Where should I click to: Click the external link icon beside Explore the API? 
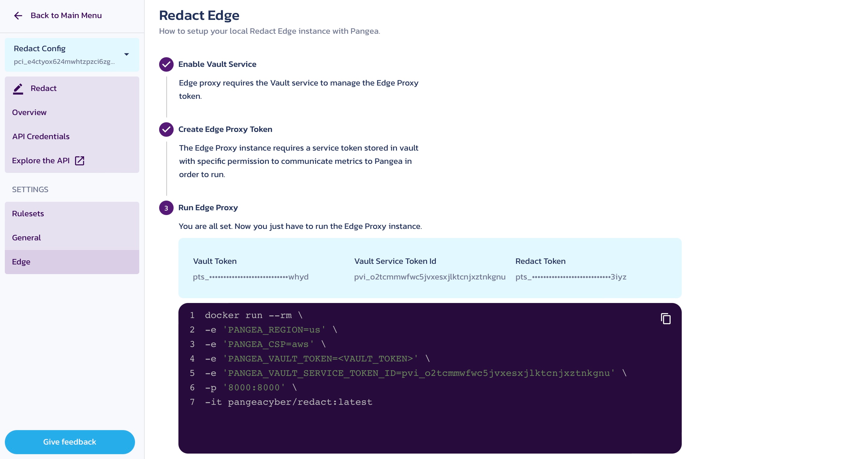pyautogui.click(x=80, y=161)
